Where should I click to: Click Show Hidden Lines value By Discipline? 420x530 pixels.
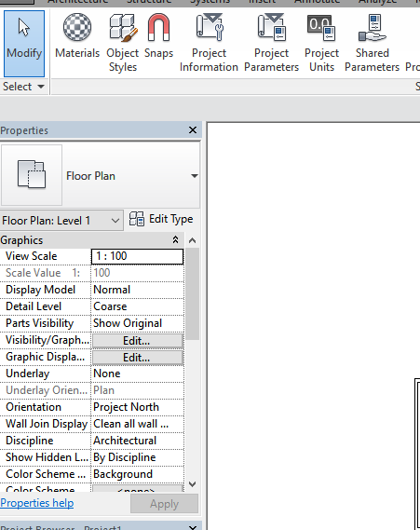[x=137, y=457]
